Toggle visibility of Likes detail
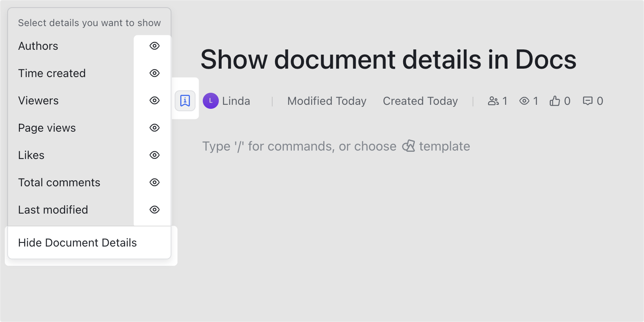The width and height of the screenshot is (644, 322). [155, 155]
